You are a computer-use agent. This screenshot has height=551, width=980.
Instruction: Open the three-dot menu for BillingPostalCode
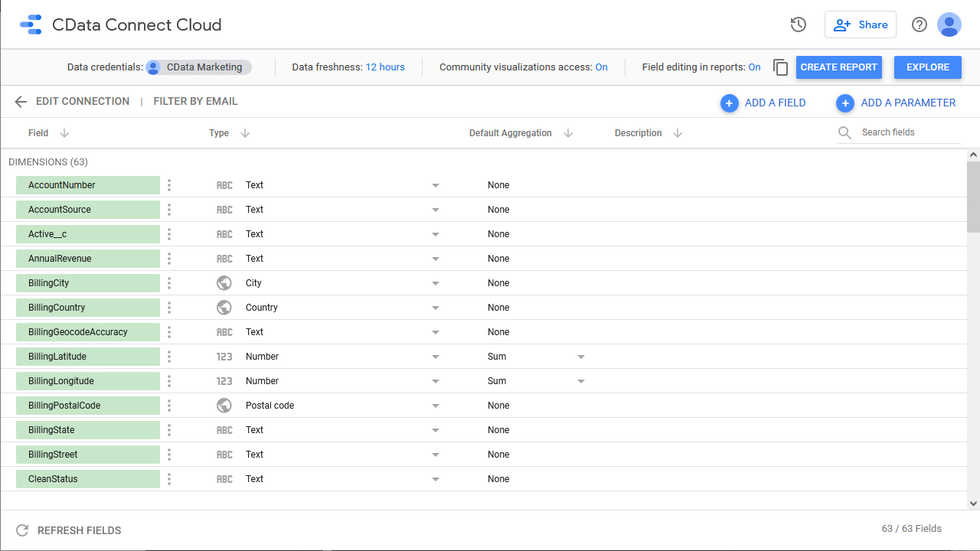click(x=169, y=406)
